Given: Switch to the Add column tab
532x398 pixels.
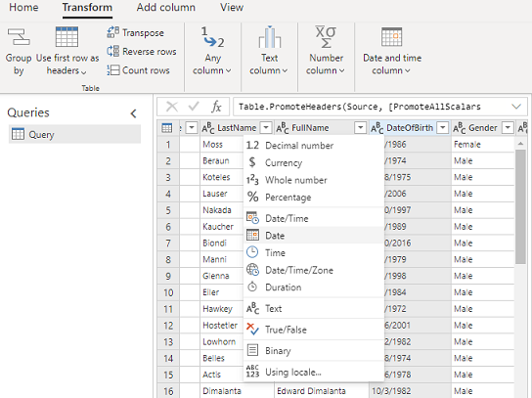Looking at the screenshot, I should (166, 8).
